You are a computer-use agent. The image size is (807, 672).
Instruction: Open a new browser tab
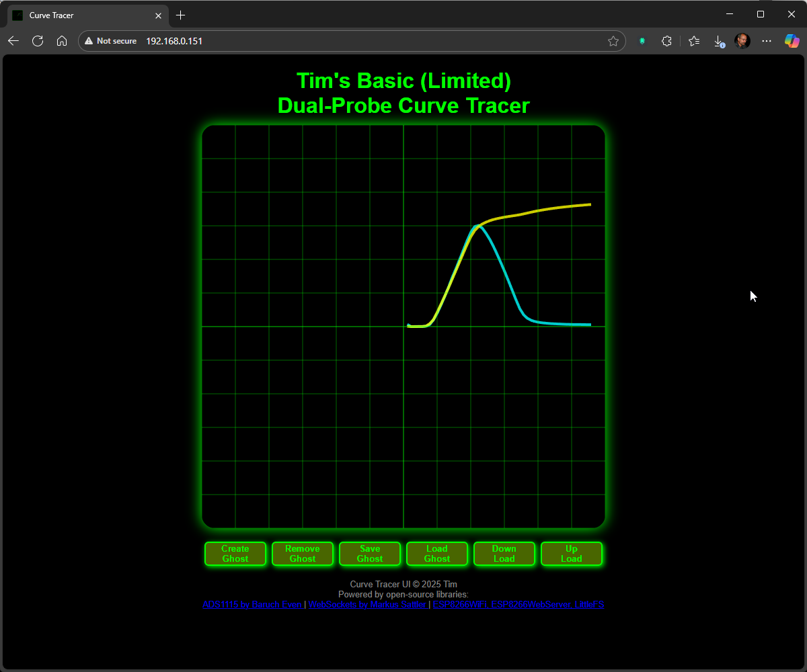tap(180, 15)
